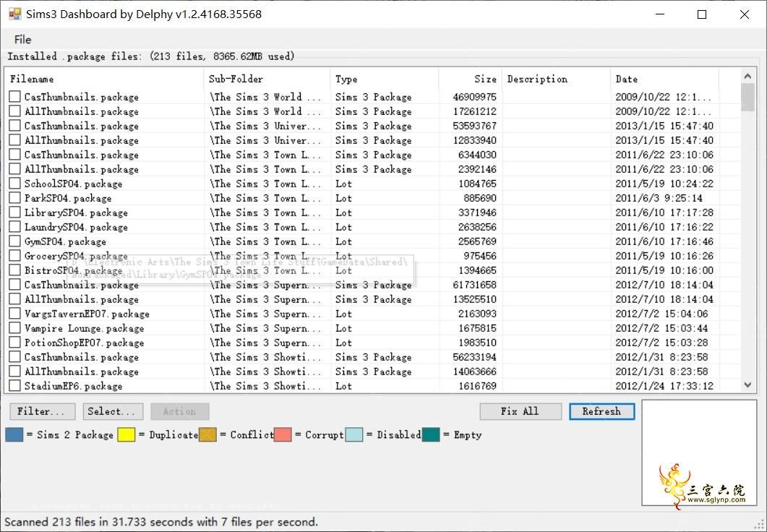This screenshot has height=532, width=767.
Task: Click the 'Installed .package files' summary label
Action: click(x=150, y=56)
